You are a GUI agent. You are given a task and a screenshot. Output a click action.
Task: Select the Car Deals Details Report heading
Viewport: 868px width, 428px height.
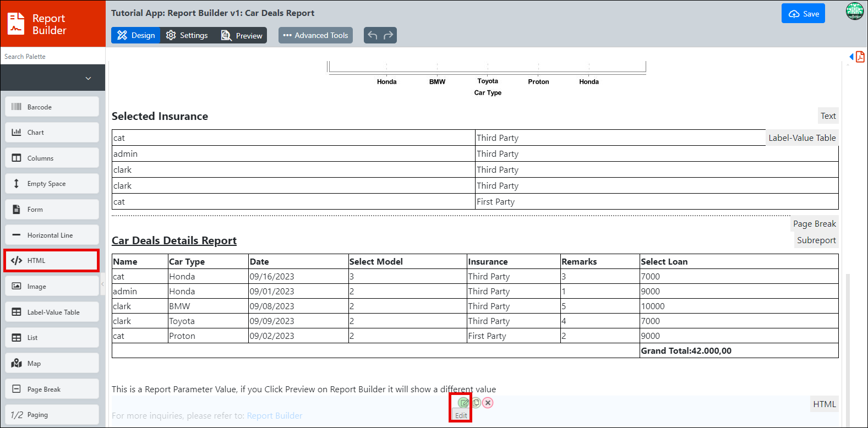pos(174,240)
